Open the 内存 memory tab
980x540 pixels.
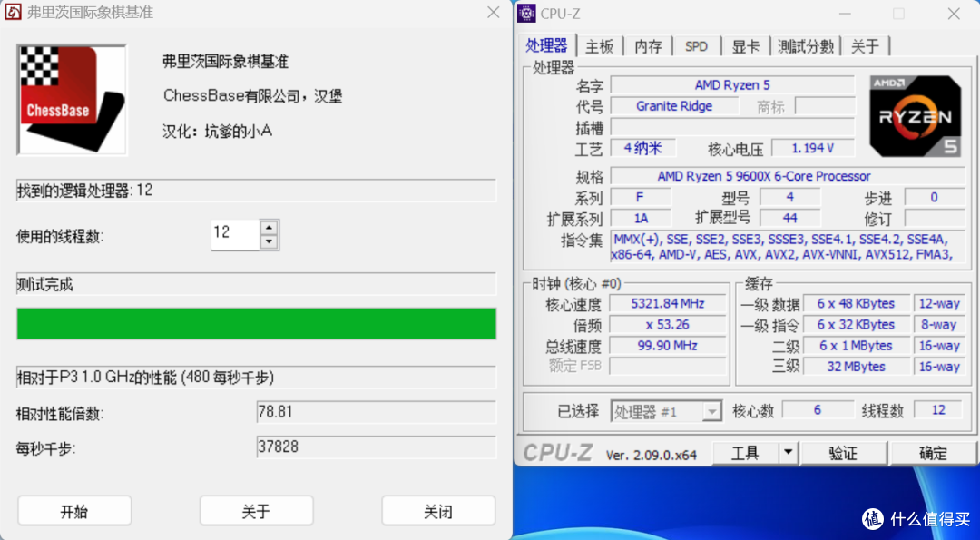[648, 46]
